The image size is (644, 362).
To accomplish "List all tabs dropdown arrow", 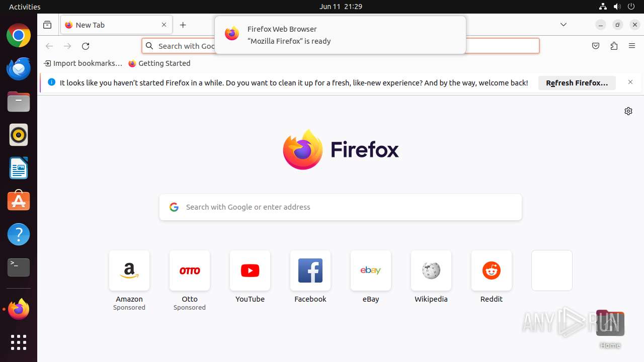I will [x=563, y=25].
